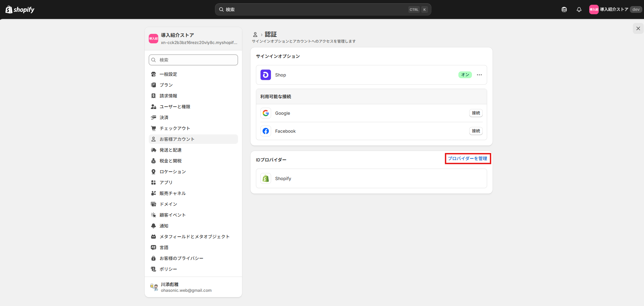Click the Google logo icon

266,113
